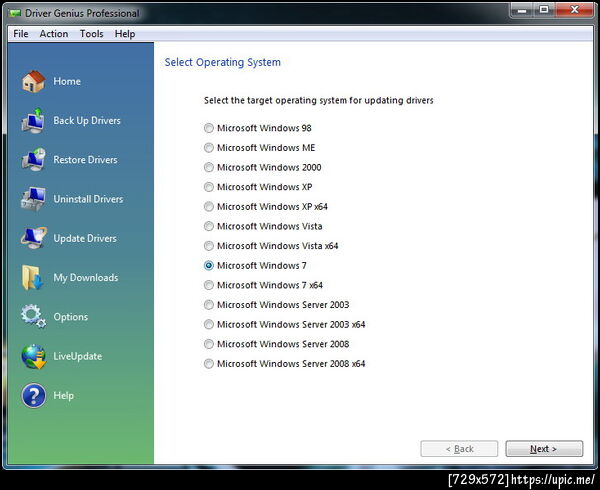Click the Options gears icon
The image size is (600, 490).
pos(33,316)
